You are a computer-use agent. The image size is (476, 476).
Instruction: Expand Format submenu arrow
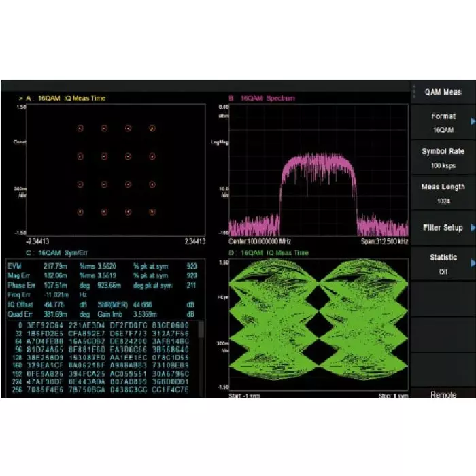point(473,122)
